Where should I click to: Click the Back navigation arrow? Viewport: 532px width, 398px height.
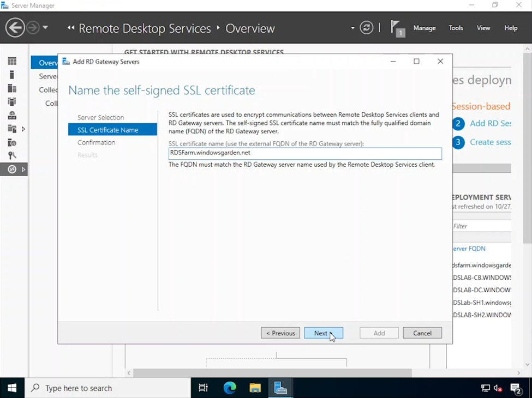coord(15,28)
